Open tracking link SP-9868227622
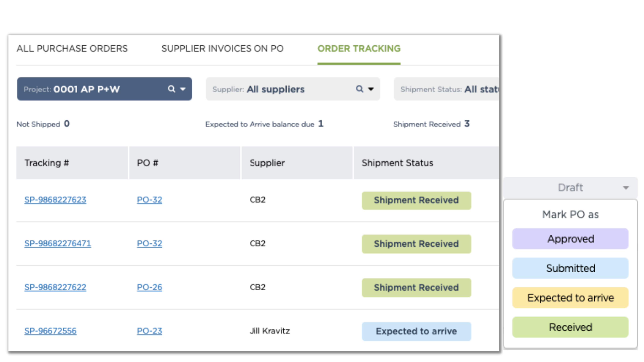This screenshot has width=644, height=362. (x=55, y=287)
